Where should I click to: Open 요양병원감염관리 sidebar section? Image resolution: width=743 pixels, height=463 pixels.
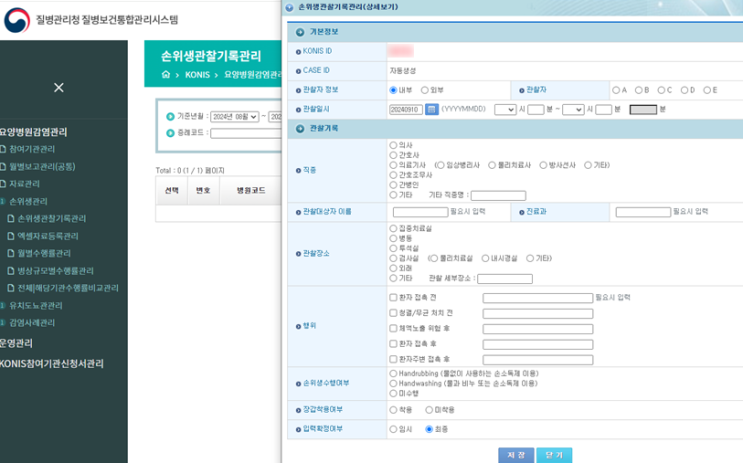click(x=33, y=132)
